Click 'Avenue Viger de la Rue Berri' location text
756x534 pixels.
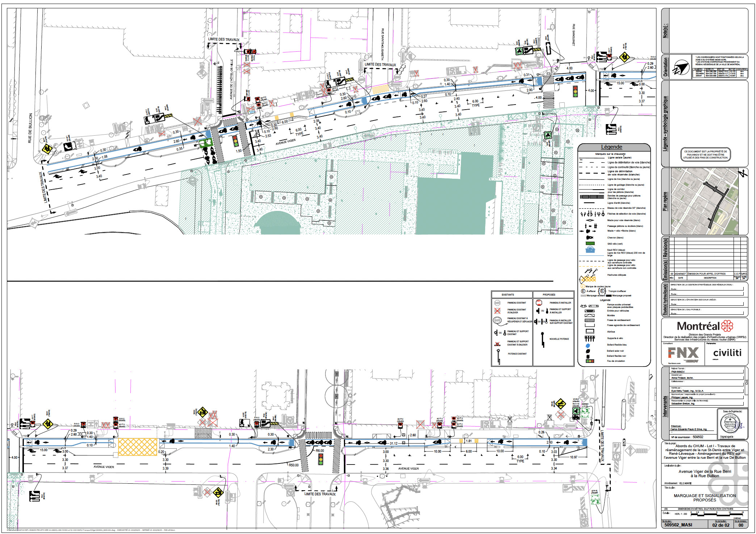point(705,471)
